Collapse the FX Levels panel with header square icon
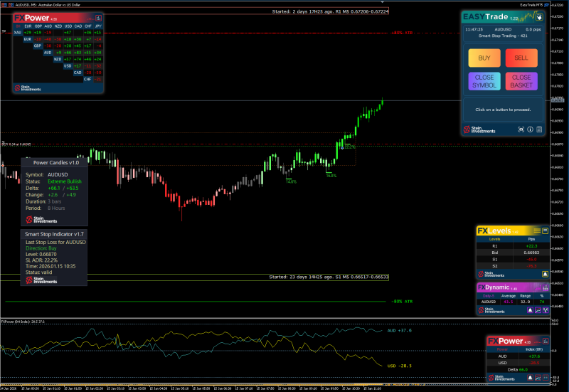This screenshot has width=569, height=392. pos(545,231)
